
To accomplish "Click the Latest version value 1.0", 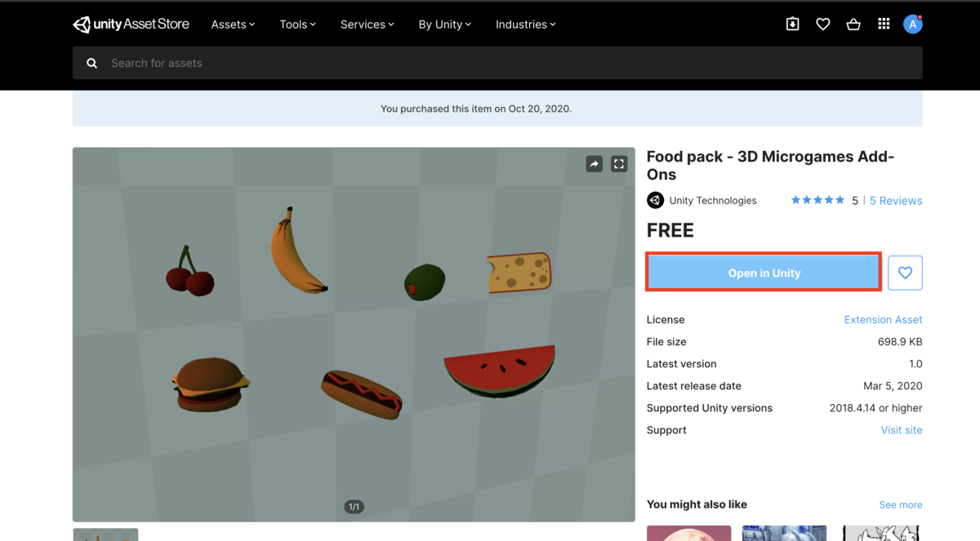I will coord(915,364).
